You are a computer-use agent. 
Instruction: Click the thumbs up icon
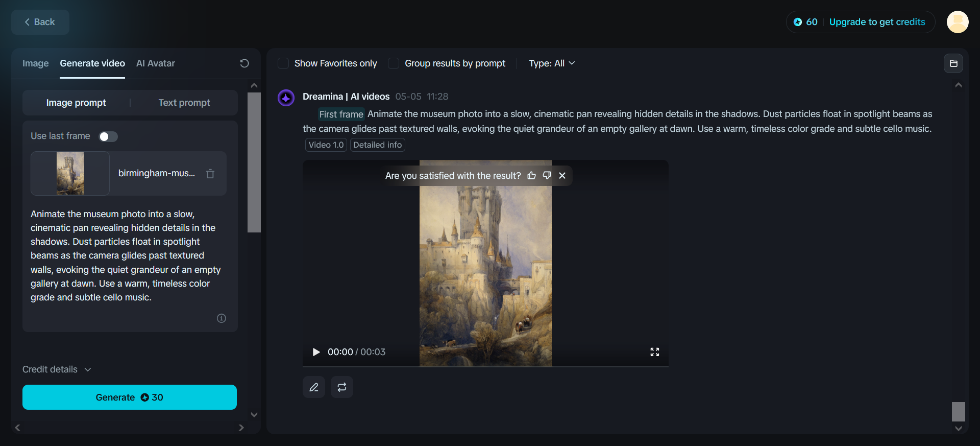pyautogui.click(x=532, y=176)
